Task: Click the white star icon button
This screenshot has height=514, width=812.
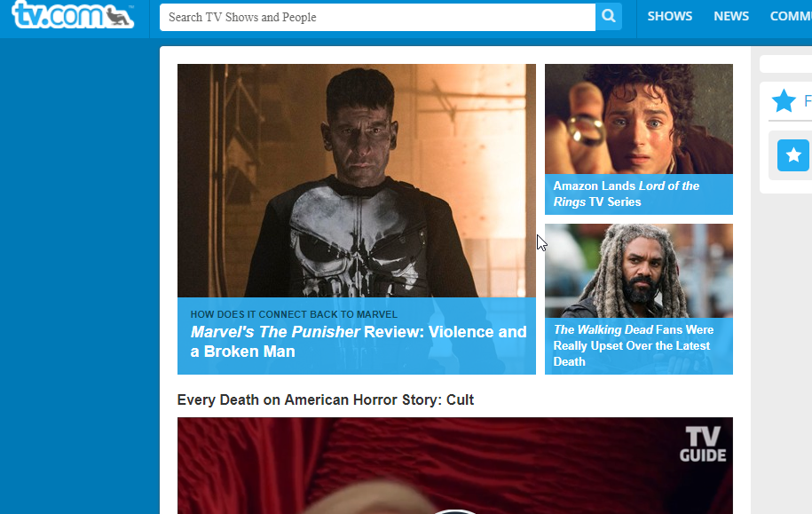Action: pos(792,155)
